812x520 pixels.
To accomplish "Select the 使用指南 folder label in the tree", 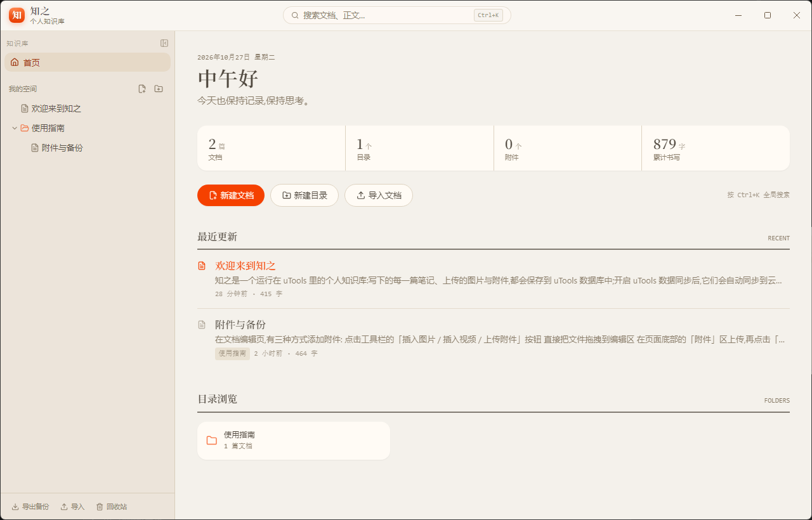I will coord(48,128).
